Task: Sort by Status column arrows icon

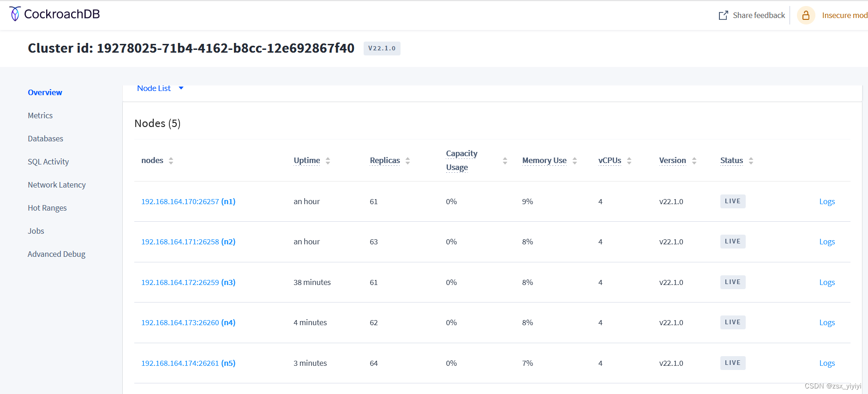Action: 751,161
